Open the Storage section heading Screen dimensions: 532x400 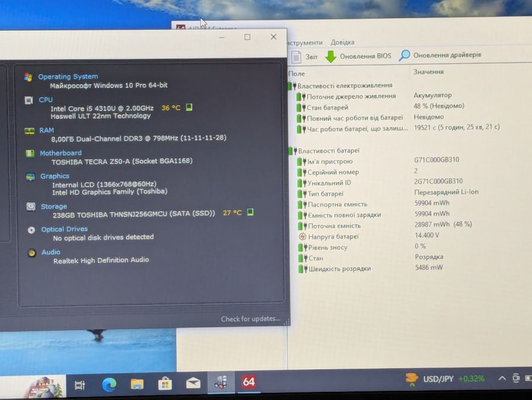[54, 206]
